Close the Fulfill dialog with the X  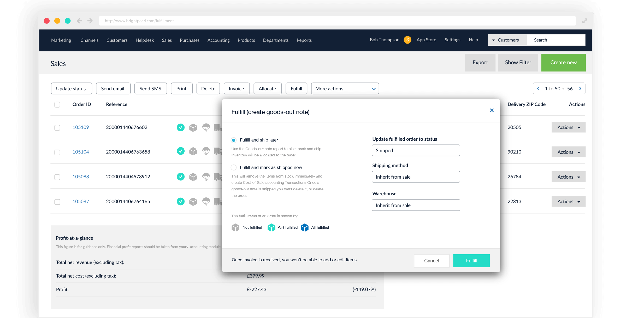tap(492, 110)
